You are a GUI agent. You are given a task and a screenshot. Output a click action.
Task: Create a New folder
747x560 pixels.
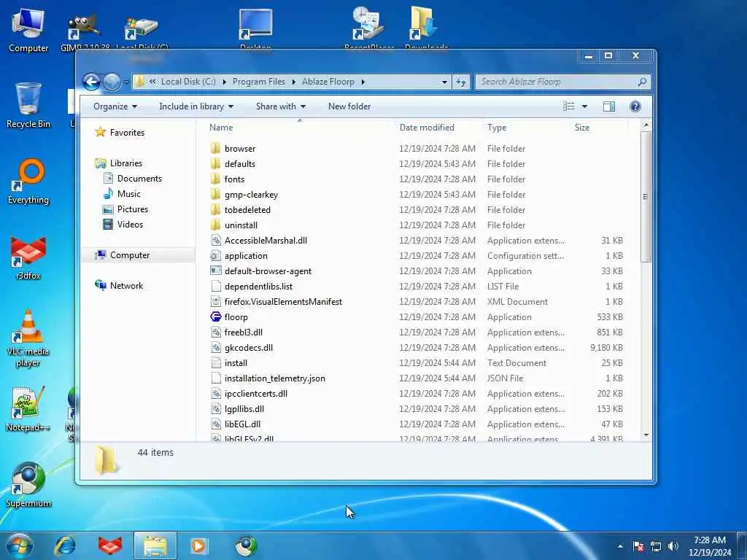pos(349,106)
